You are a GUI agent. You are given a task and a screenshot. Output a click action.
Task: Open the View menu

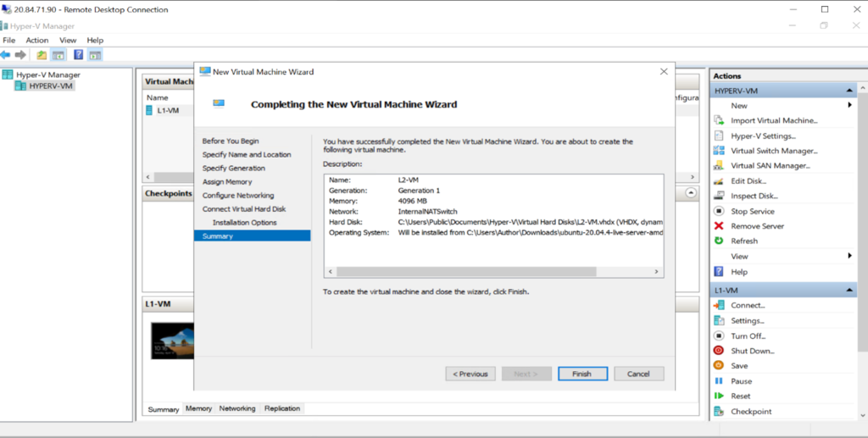[x=68, y=41]
